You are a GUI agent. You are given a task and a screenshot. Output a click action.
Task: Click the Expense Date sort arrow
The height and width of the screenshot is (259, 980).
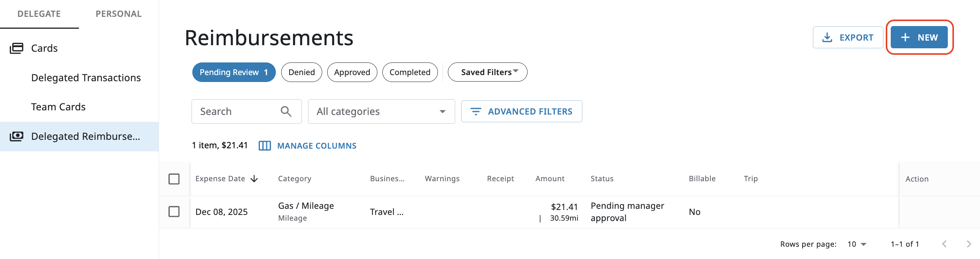[254, 179]
